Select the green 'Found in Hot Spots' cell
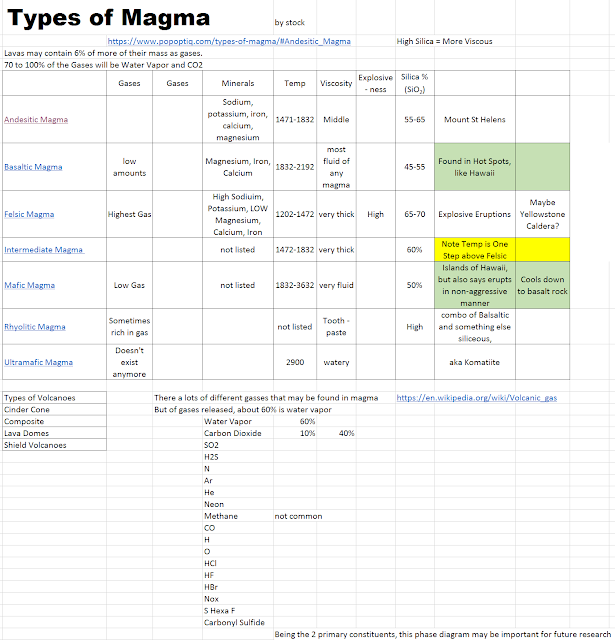The height and width of the screenshot is (640, 615). point(475,167)
